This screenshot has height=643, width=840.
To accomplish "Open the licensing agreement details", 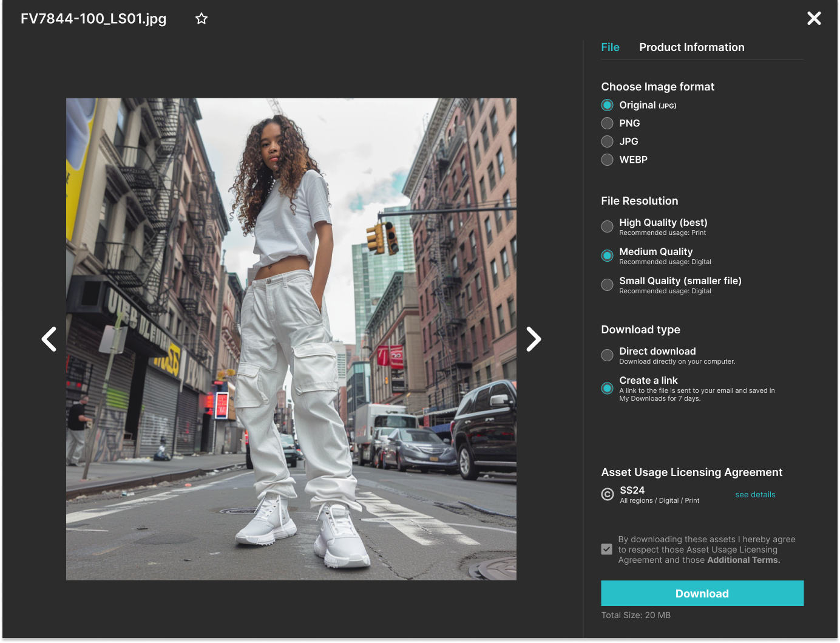I will click(x=755, y=494).
